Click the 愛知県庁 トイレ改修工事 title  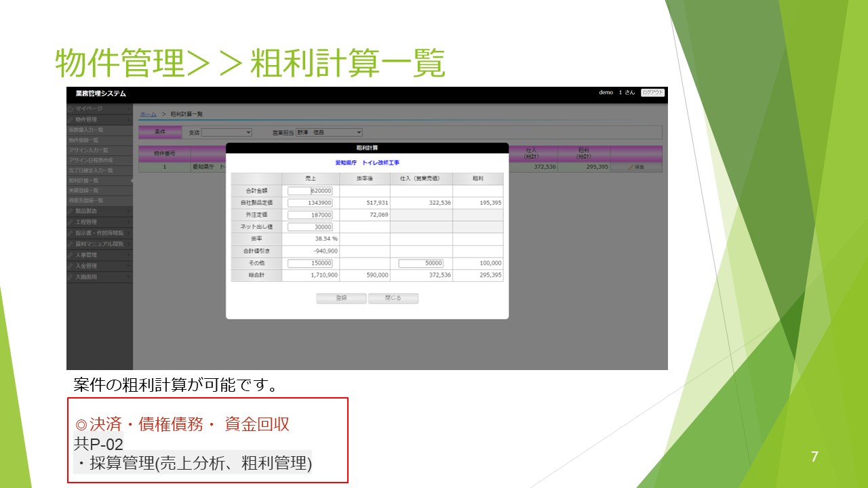coord(367,163)
